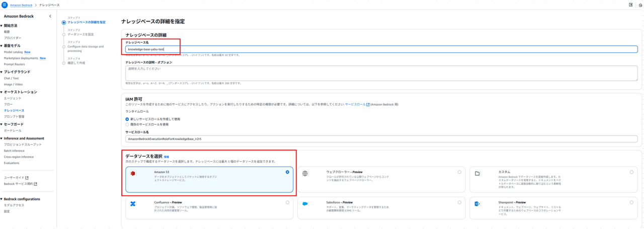Open ガードレール in the sidebar
644x229 pixels.
pos(13,130)
